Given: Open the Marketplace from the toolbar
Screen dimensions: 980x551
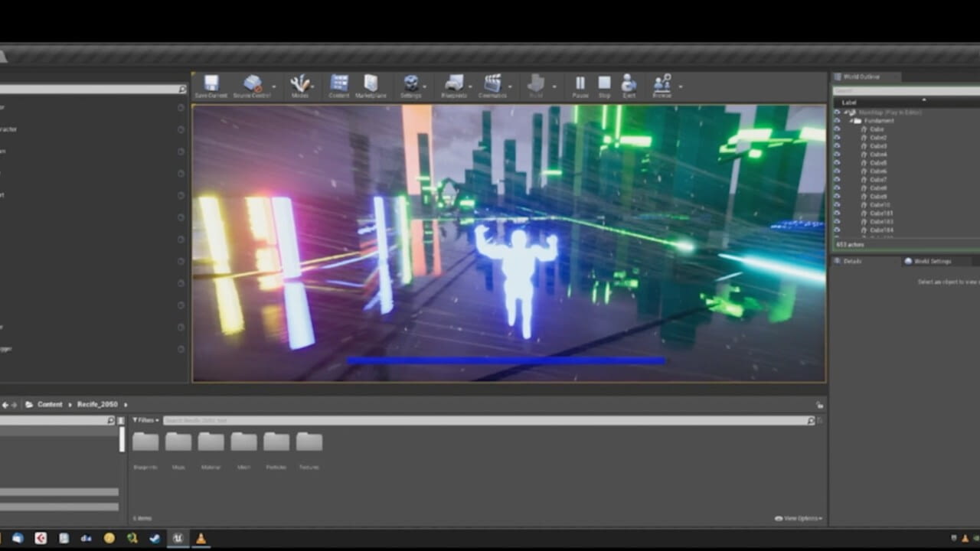Looking at the screenshot, I should 371,83.
